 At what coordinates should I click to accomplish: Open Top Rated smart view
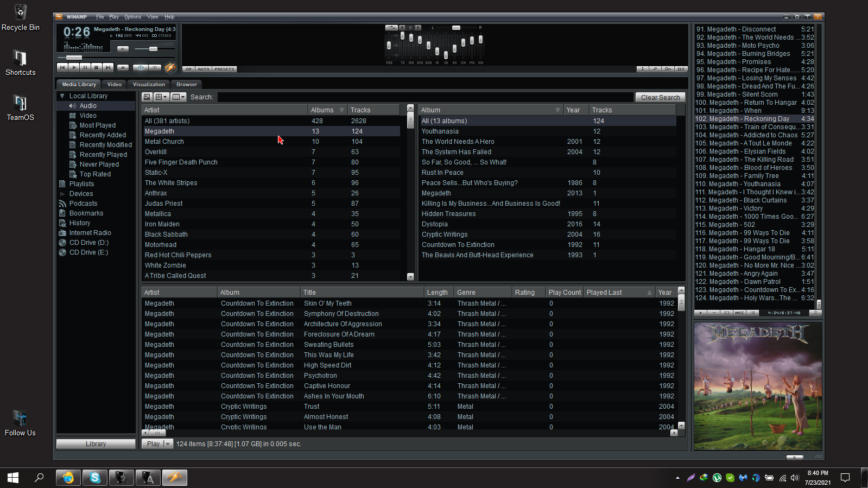coord(95,174)
